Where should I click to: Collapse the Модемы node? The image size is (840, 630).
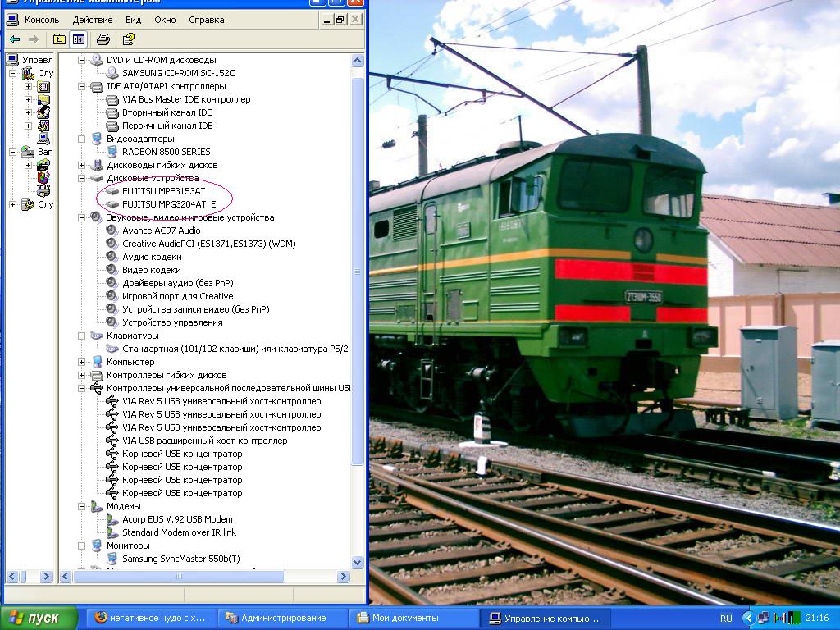(x=81, y=506)
